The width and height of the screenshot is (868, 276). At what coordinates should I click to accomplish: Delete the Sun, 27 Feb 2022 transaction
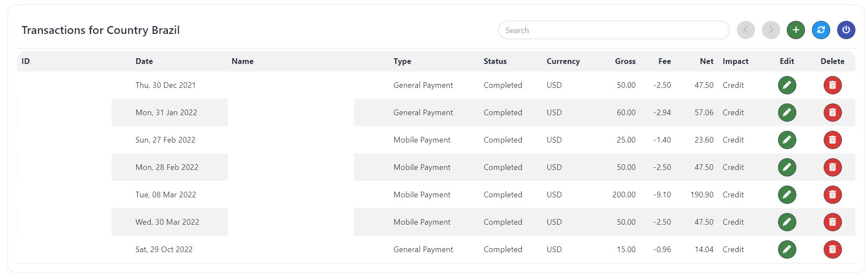coord(832,140)
